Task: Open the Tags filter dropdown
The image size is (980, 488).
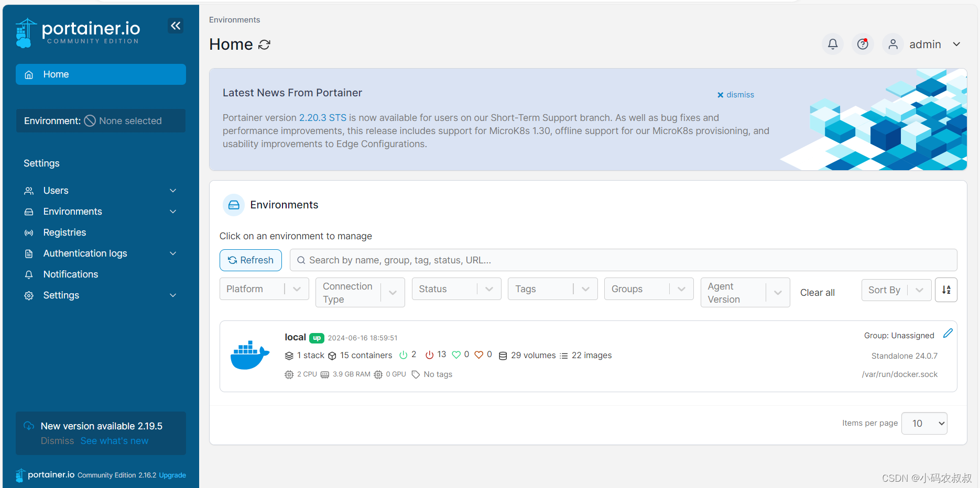Action: click(x=553, y=289)
